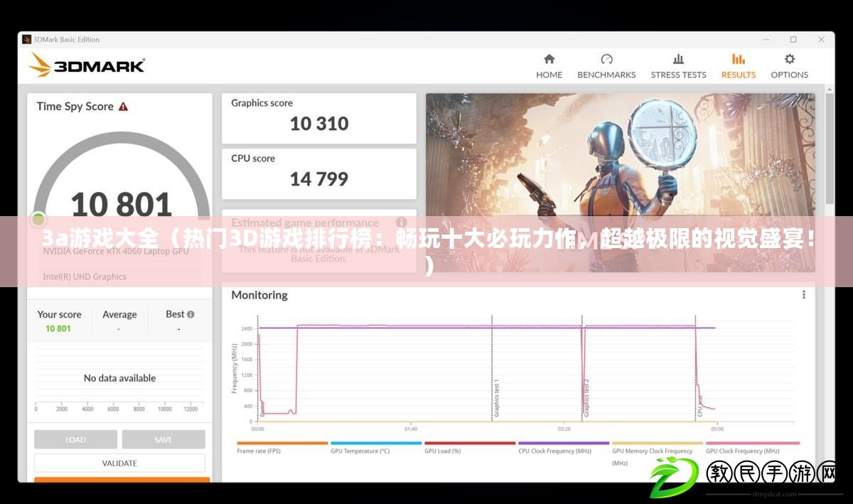Open the STRESS TESTS bar-chart icon

coord(678,59)
